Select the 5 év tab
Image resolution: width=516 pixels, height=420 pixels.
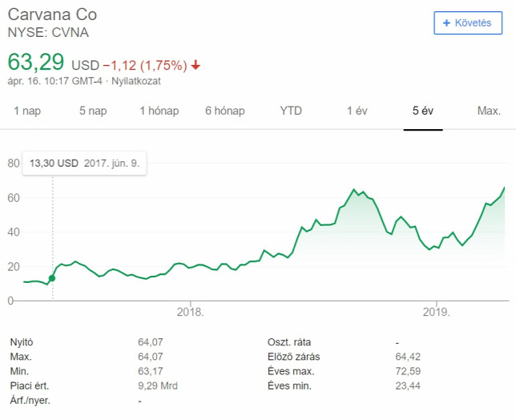coord(423,111)
